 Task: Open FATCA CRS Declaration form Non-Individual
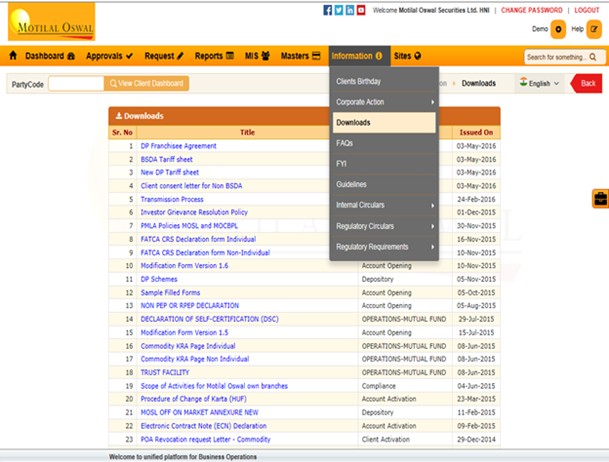205,253
